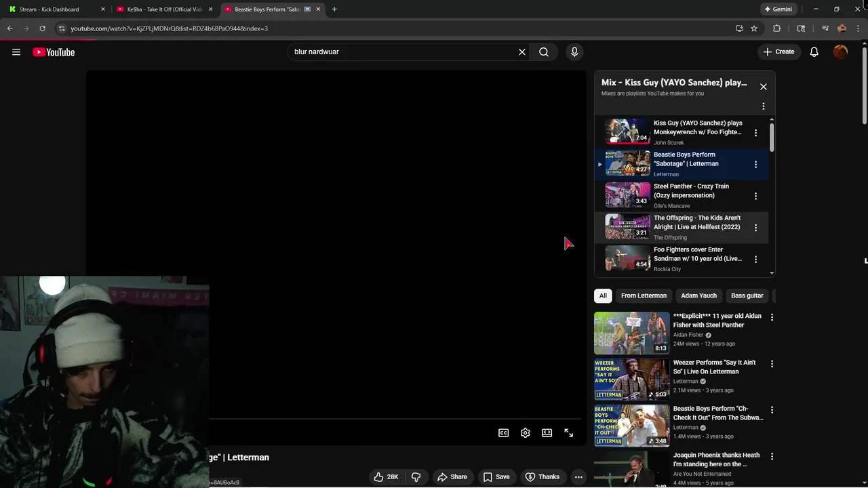Screen dimensions: 868x488
Task: Open Weezer Say It Ain't So thumbnail
Action: [x=631, y=380]
